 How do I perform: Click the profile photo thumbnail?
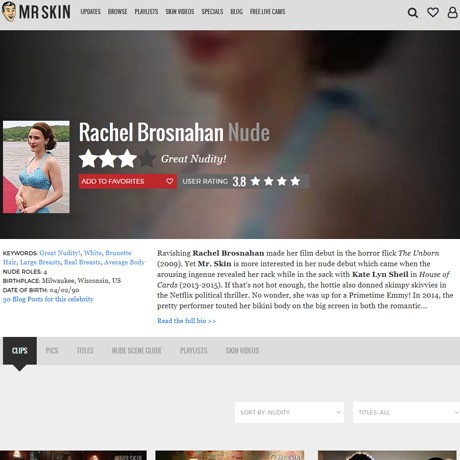(x=36, y=167)
